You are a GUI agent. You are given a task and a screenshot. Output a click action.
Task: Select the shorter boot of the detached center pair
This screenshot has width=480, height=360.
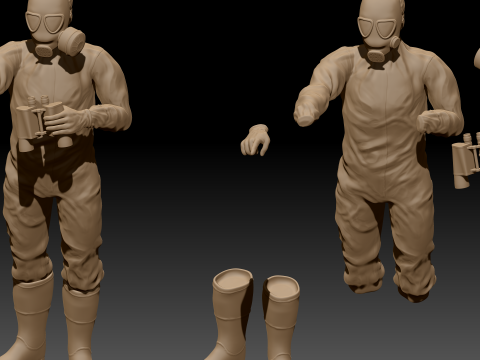281,317
